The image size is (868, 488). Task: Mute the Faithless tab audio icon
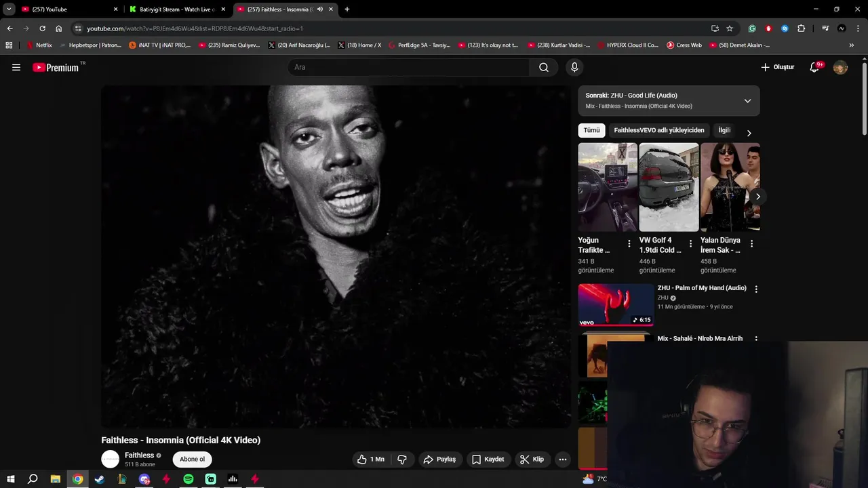pyautogui.click(x=320, y=9)
